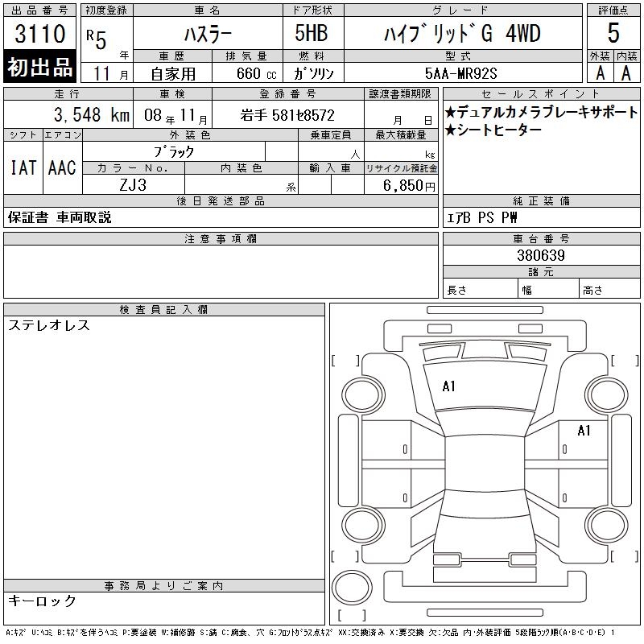
Task: Click the 高さ dimension field
Action: coord(609,289)
